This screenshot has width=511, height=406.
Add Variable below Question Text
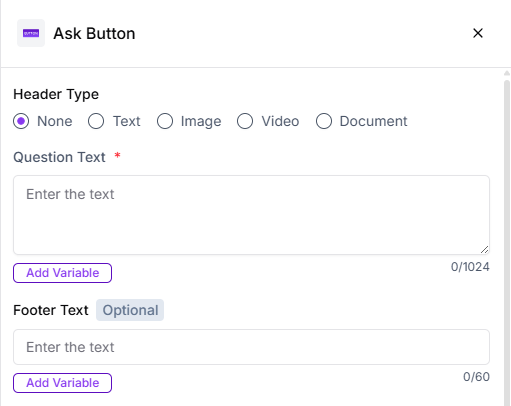[x=62, y=273]
